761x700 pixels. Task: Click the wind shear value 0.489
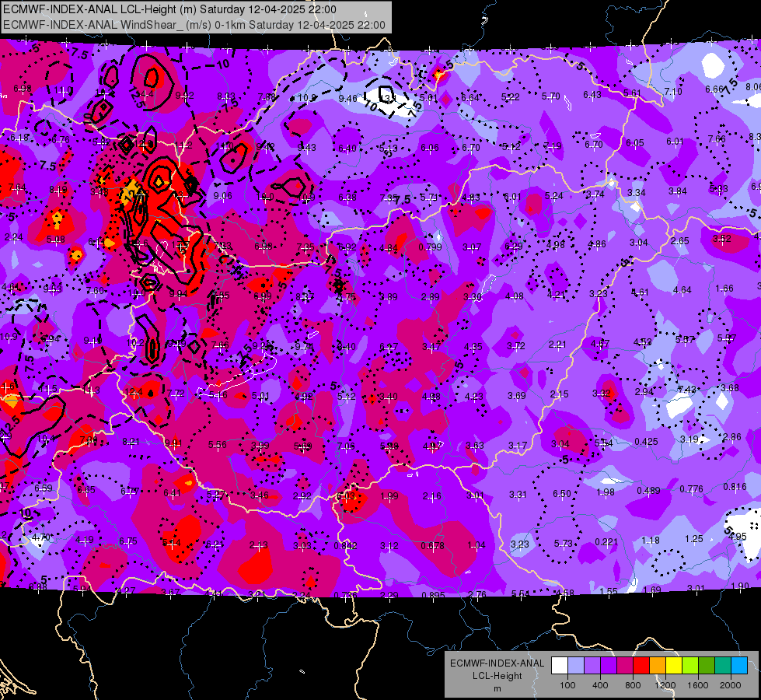(x=648, y=491)
